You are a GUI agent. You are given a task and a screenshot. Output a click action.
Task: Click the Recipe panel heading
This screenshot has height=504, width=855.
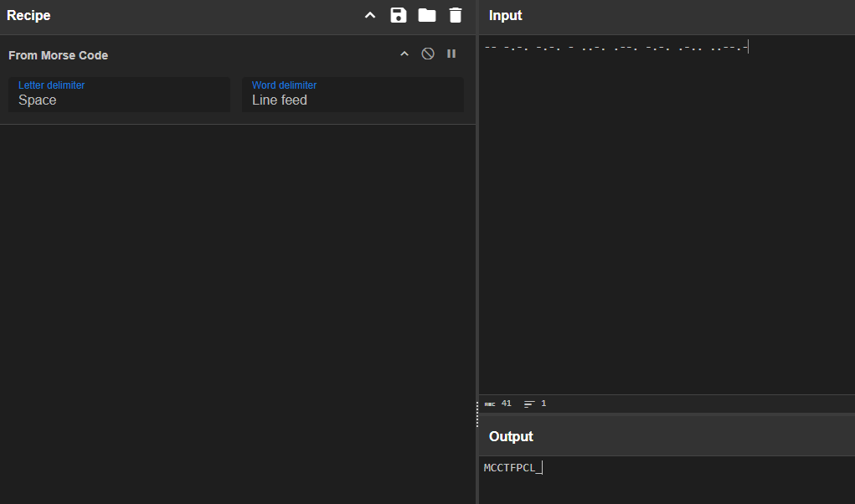point(29,16)
